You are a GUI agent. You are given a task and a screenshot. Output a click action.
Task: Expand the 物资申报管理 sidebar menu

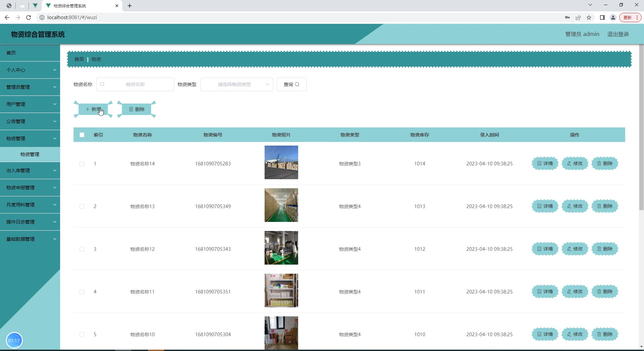pyautogui.click(x=30, y=188)
